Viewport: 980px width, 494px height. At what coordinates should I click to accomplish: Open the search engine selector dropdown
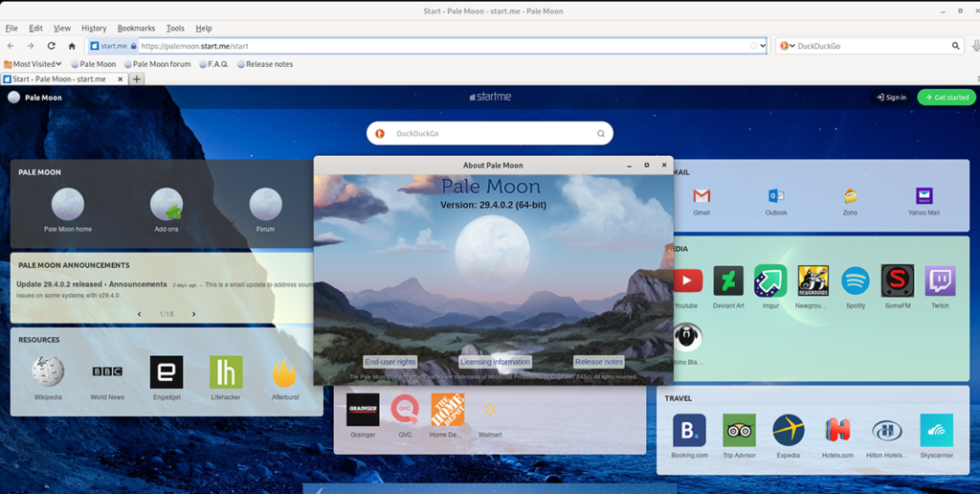(788, 46)
